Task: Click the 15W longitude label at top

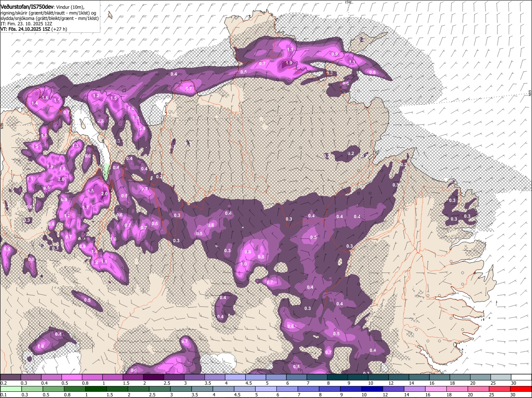Action: 348,2
